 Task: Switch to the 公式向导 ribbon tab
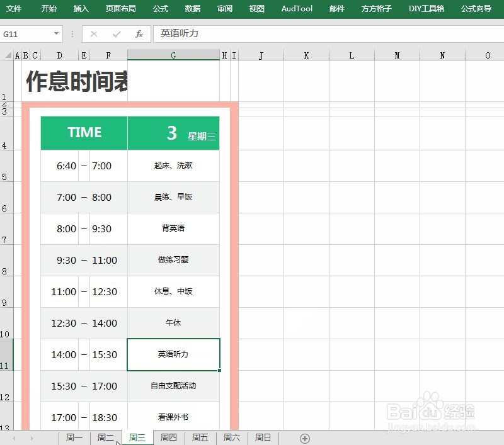coord(476,9)
